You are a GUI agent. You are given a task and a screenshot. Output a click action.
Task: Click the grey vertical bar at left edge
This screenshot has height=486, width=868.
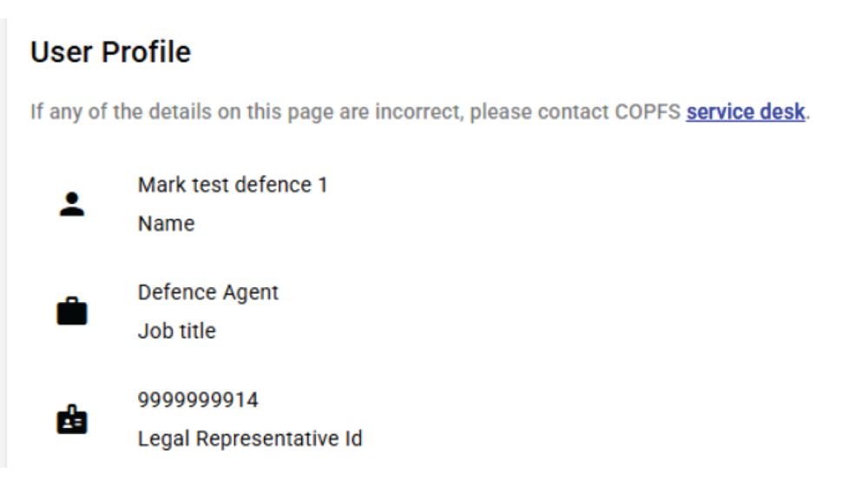click(x=3, y=243)
